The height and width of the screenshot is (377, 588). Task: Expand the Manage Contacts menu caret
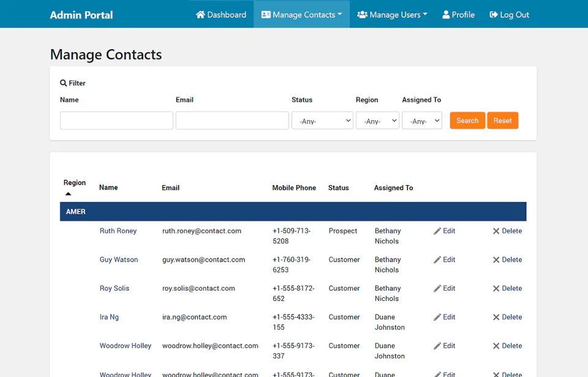tap(340, 14)
